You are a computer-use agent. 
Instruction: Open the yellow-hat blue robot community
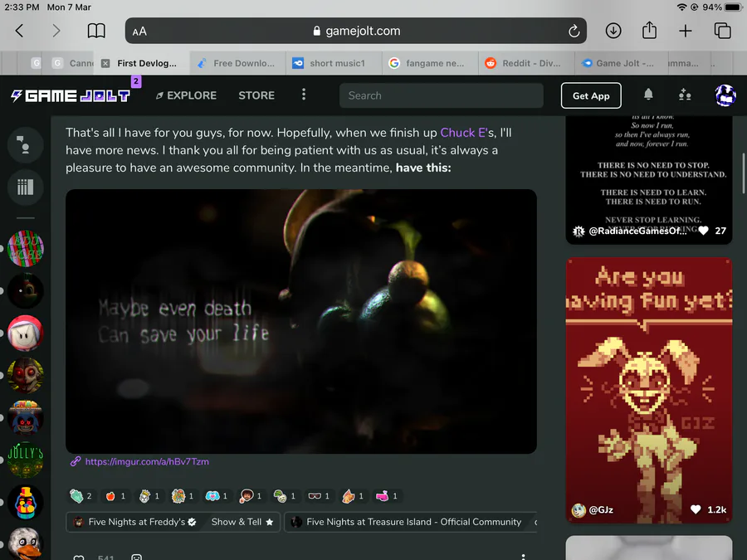click(x=25, y=503)
